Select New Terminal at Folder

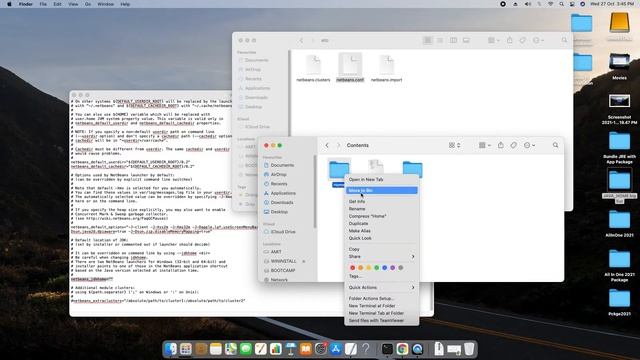tap(382, 306)
